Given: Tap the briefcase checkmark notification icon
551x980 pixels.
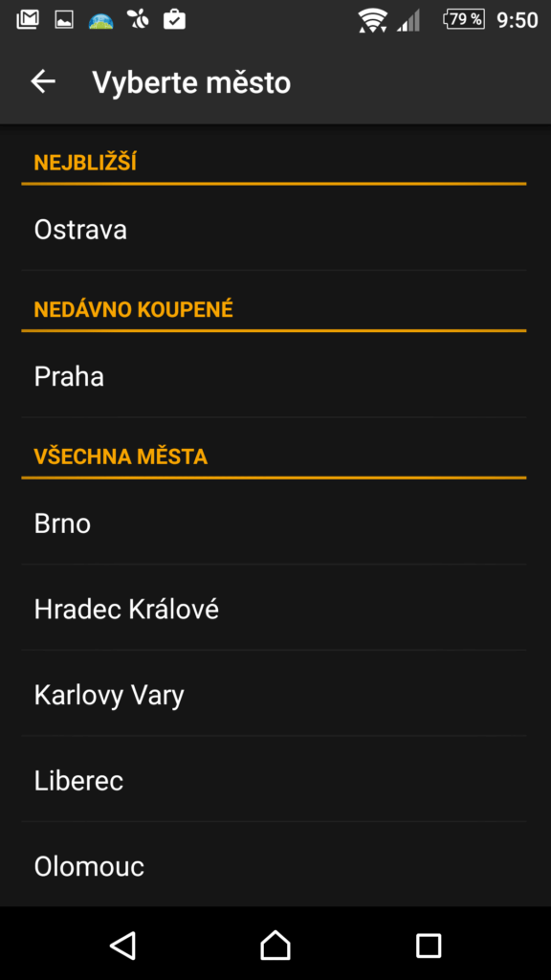Looking at the screenshot, I should pyautogui.click(x=174, y=20).
